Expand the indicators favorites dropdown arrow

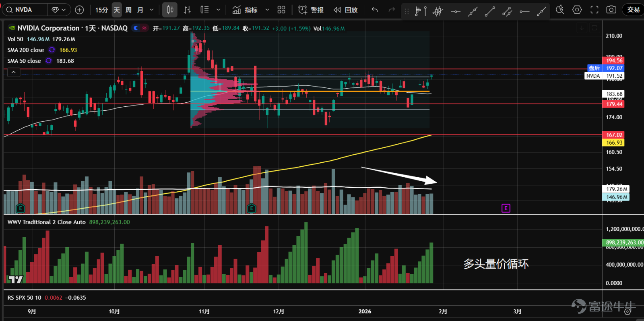point(267,10)
